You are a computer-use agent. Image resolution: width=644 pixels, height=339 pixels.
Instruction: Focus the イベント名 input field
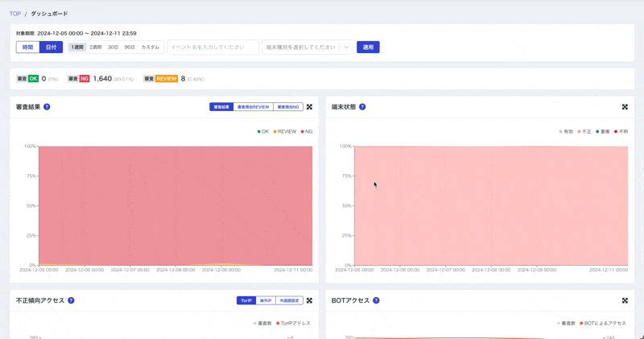coord(213,48)
